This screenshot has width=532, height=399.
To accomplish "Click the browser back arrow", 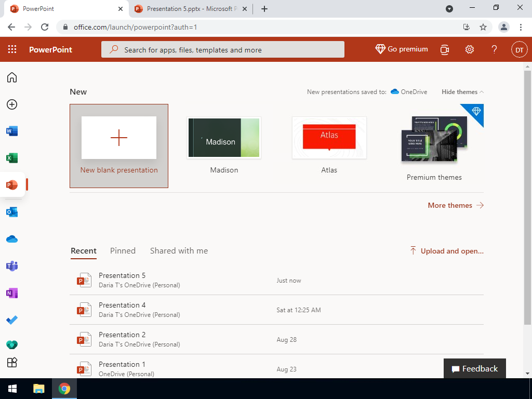I will (x=11, y=27).
